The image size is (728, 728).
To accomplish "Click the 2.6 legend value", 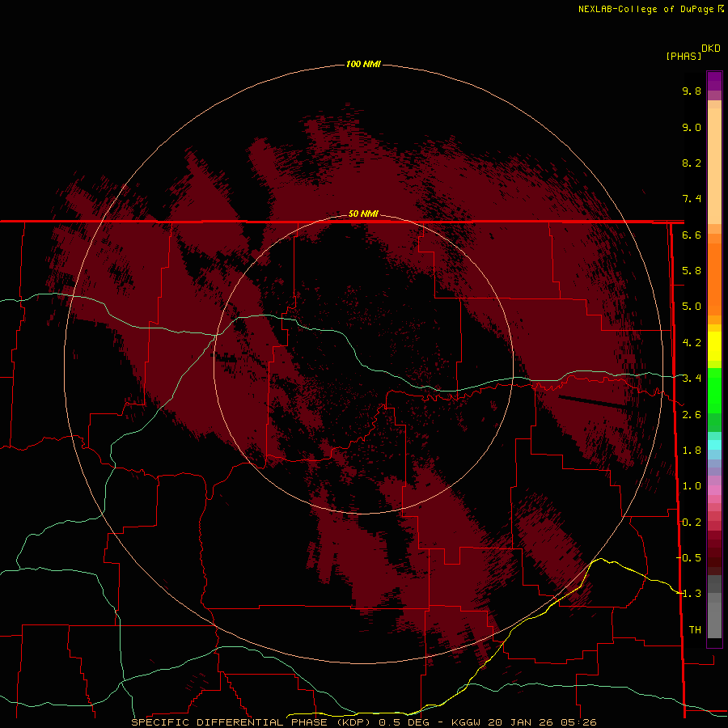I will click(692, 415).
